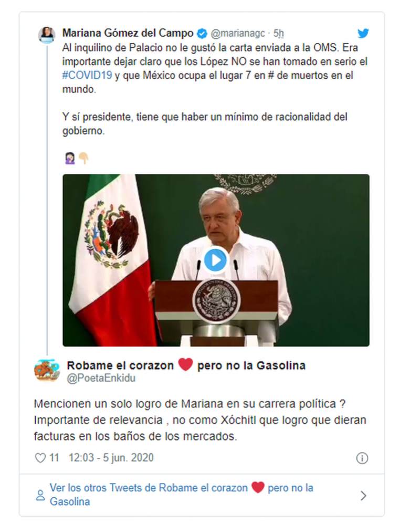Open the @marianagc handle link
This screenshot has height=524, width=420.
click(x=238, y=34)
